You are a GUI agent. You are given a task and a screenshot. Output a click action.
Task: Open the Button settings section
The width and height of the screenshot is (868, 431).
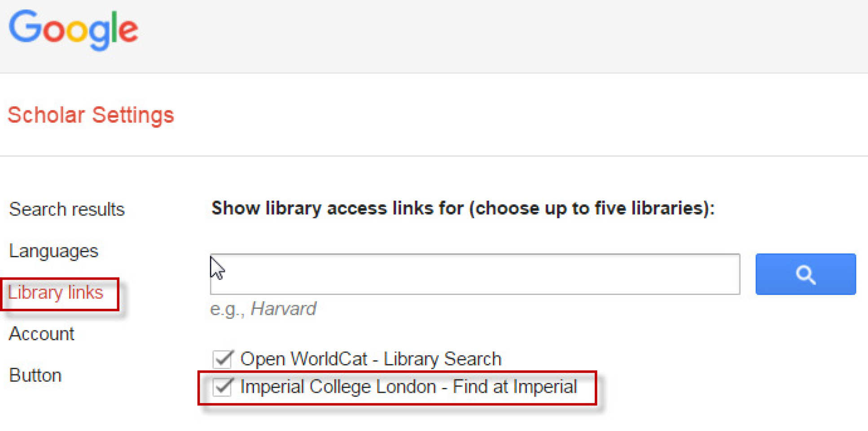click(35, 375)
